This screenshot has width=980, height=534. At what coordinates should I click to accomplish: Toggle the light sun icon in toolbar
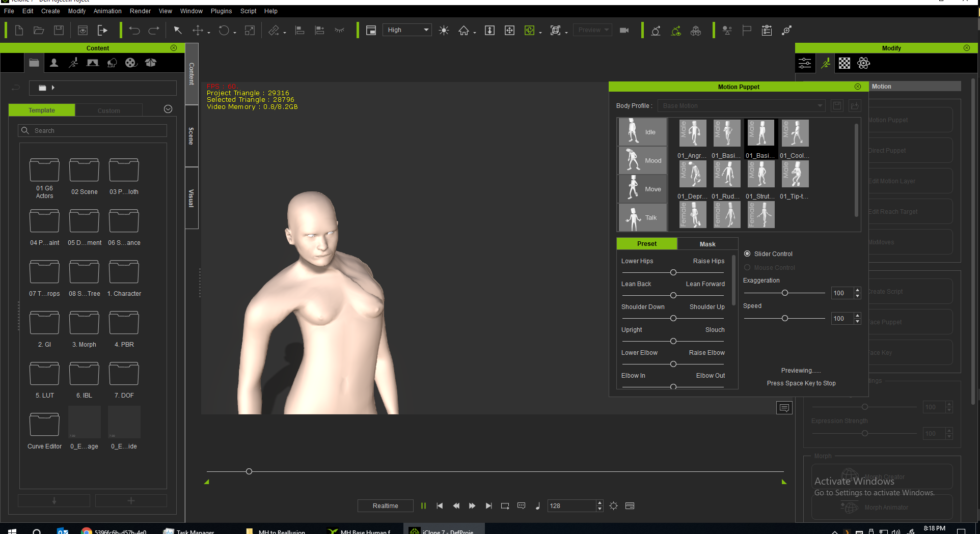[x=444, y=31]
